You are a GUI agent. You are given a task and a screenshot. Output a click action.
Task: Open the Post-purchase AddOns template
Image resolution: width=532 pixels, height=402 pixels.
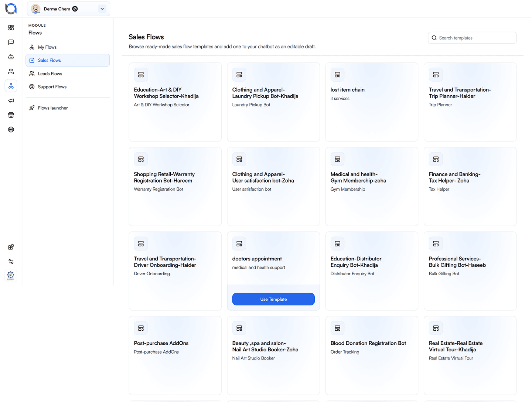175,355
